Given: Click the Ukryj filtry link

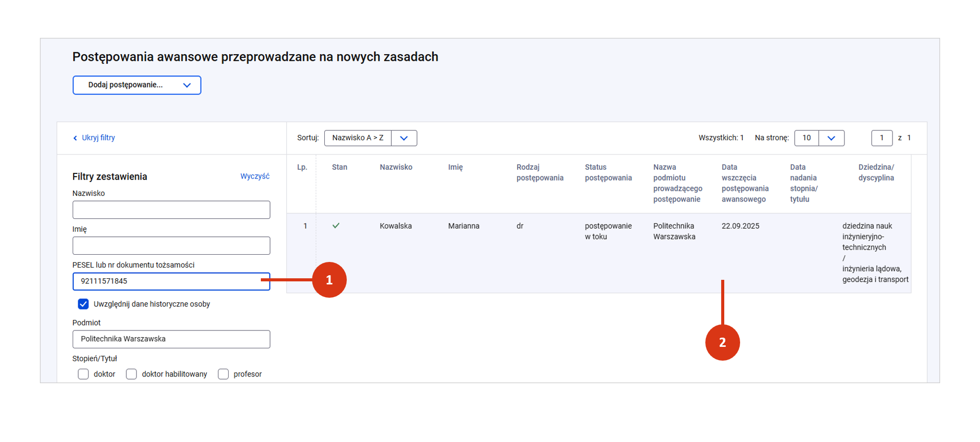Looking at the screenshot, I should [98, 138].
